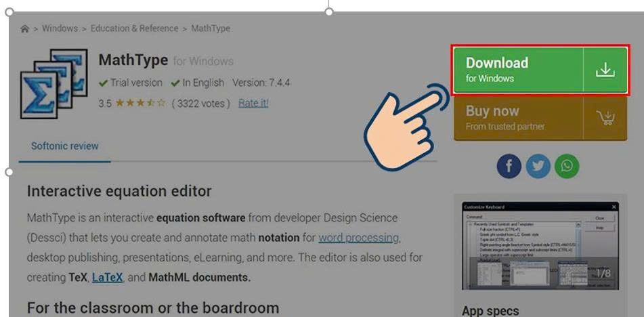Share the page via Twitter icon

click(538, 166)
